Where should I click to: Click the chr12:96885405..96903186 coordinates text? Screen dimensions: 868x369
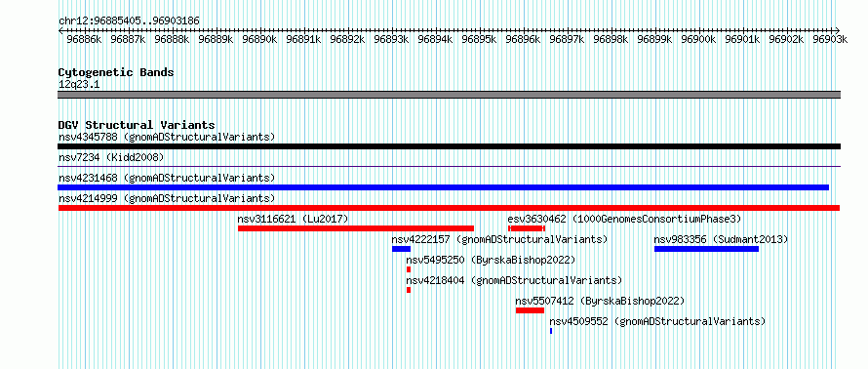click(129, 20)
